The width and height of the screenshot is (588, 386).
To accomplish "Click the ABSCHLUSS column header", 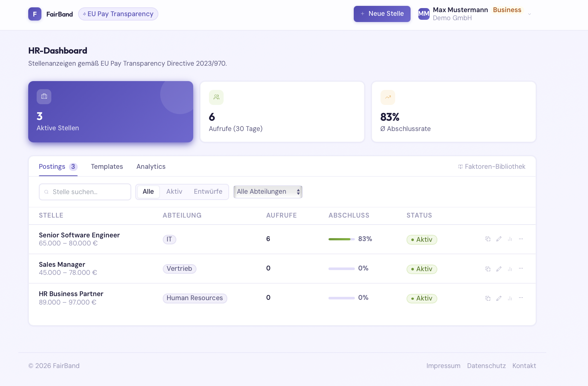I will coord(349,215).
